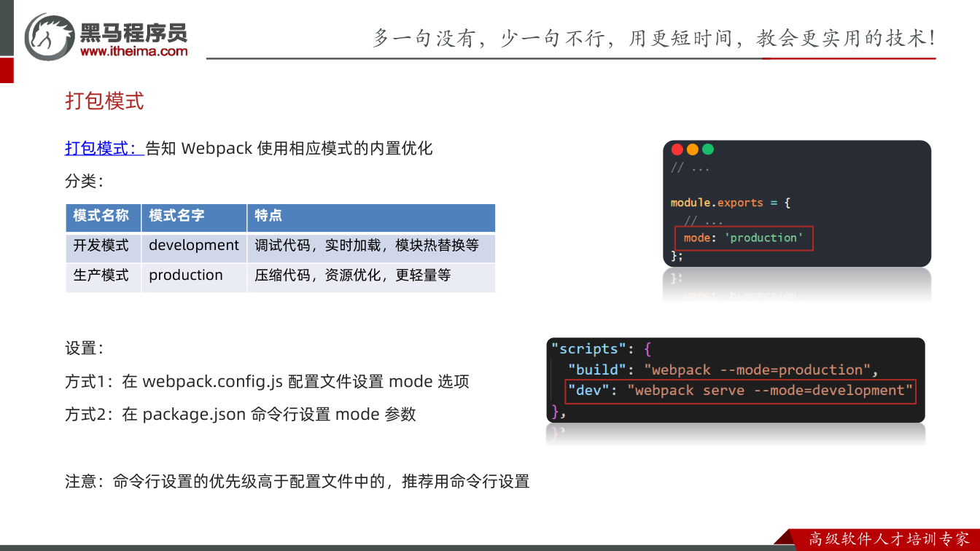The width and height of the screenshot is (980, 551).
Task: Click the "dev" webpack serve --mode=development line
Action: point(741,391)
